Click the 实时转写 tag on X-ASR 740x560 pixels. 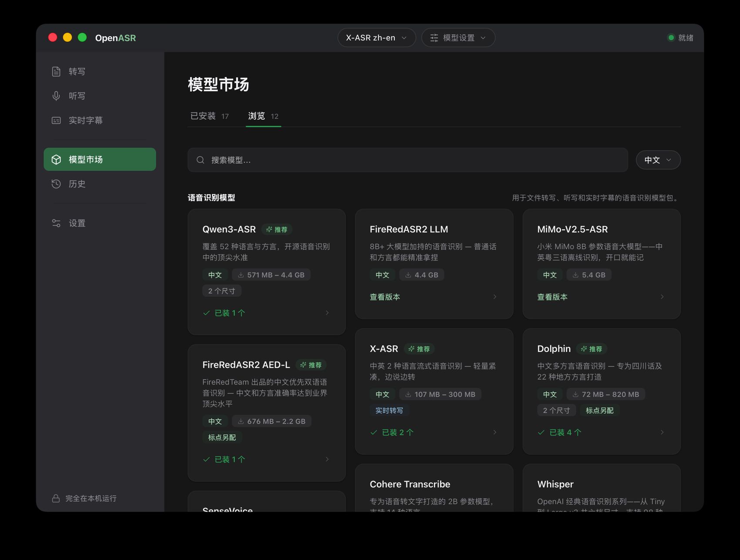(x=389, y=410)
